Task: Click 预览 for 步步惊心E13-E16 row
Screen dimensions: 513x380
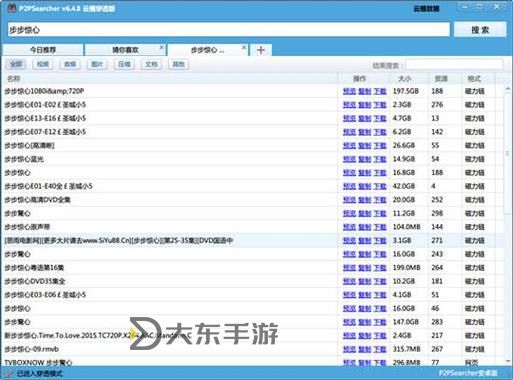Action: [x=349, y=118]
